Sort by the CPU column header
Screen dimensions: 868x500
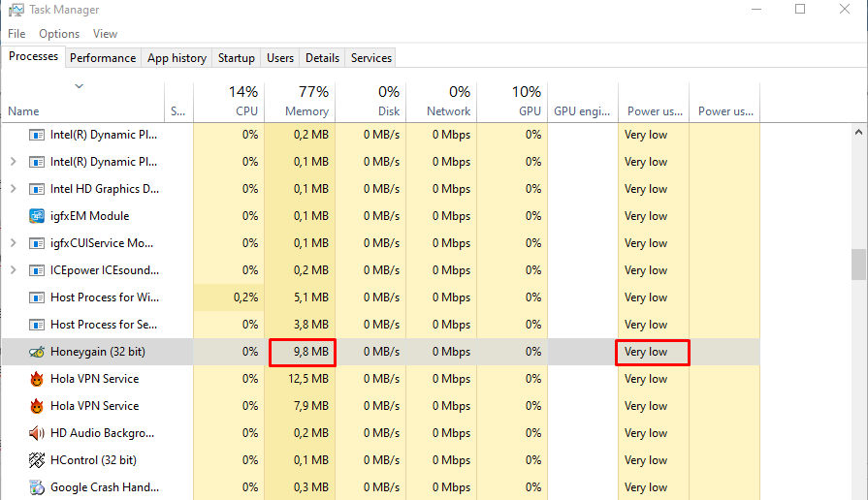pyautogui.click(x=229, y=103)
